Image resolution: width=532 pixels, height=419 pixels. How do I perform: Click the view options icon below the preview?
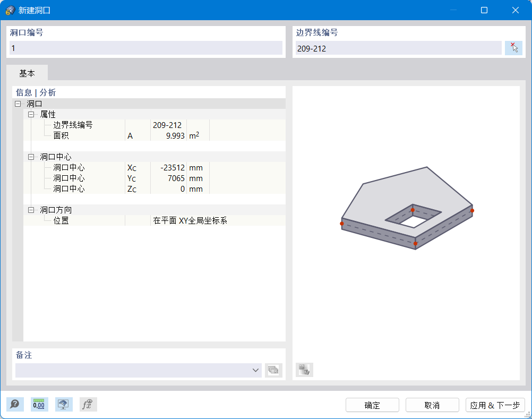[304, 370]
